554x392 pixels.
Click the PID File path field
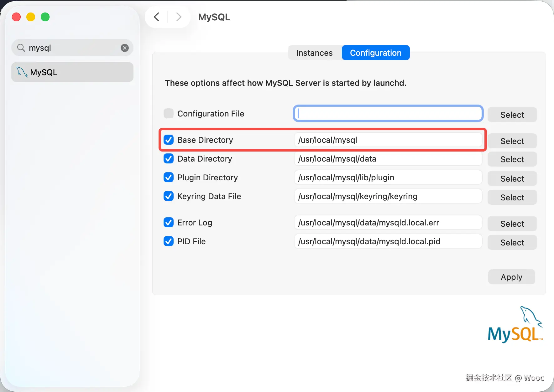point(388,241)
